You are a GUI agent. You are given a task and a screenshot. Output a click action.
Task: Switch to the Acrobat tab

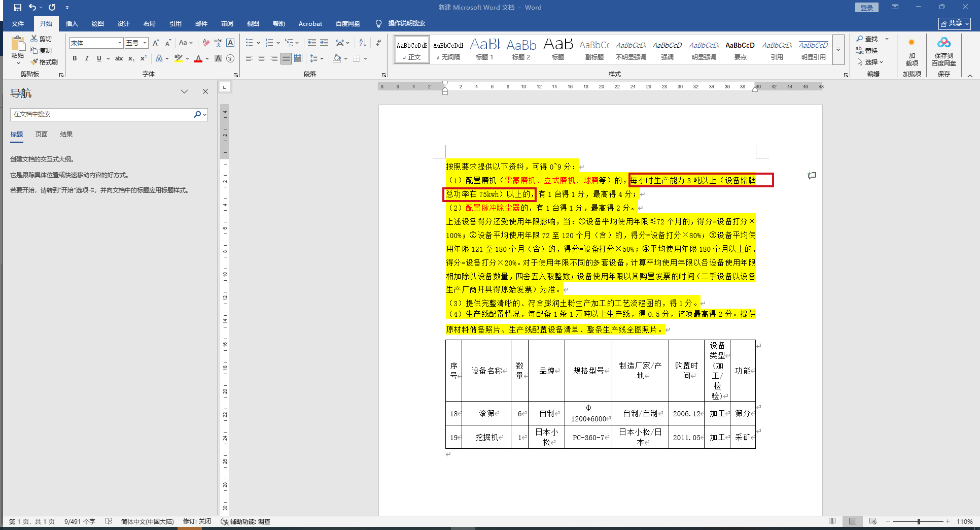310,23
